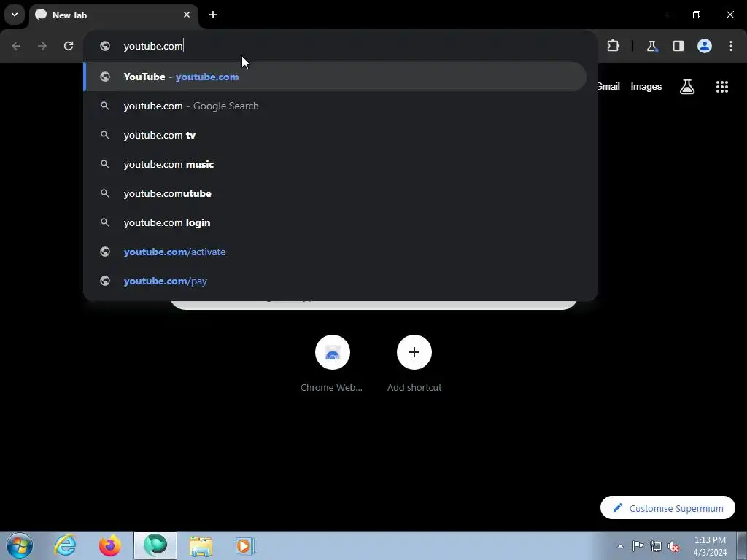The width and height of the screenshot is (747, 560).
Task: Toggle the side panel icon
Action: [x=678, y=46]
